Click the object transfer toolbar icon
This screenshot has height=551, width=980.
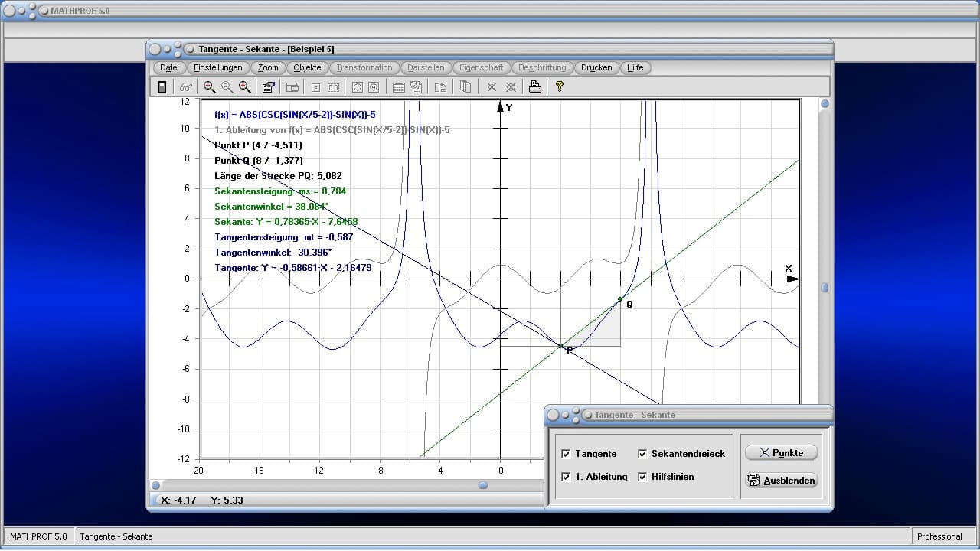(x=440, y=87)
